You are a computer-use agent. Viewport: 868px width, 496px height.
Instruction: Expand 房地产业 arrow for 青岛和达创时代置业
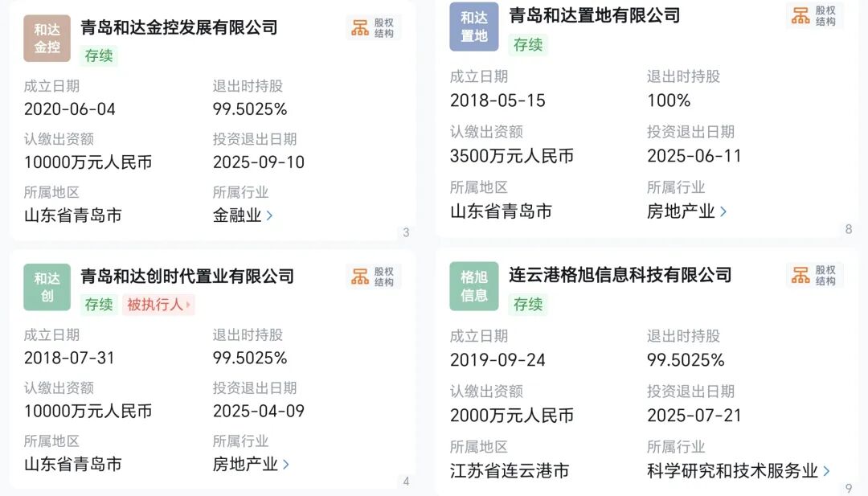click(x=285, y=465)
